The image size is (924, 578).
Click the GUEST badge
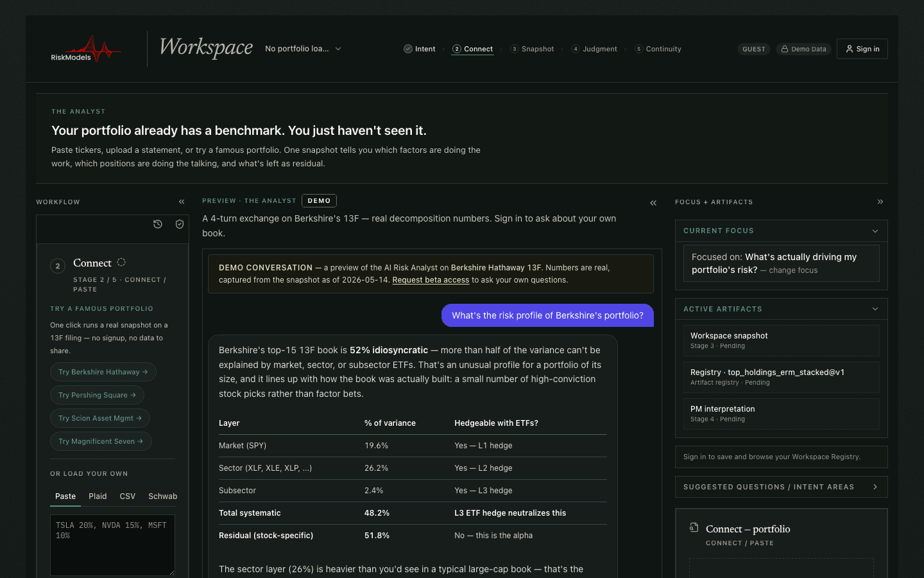[x=754, y=49]
